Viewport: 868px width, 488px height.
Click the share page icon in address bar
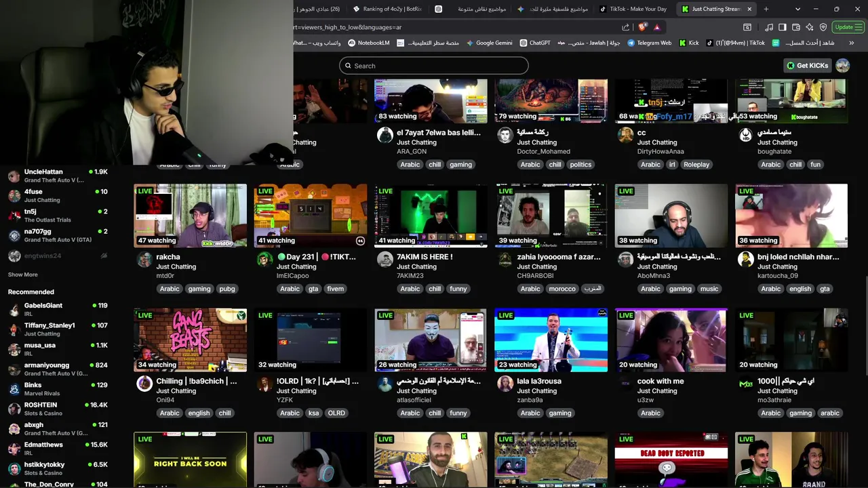(x=625, y=27)
